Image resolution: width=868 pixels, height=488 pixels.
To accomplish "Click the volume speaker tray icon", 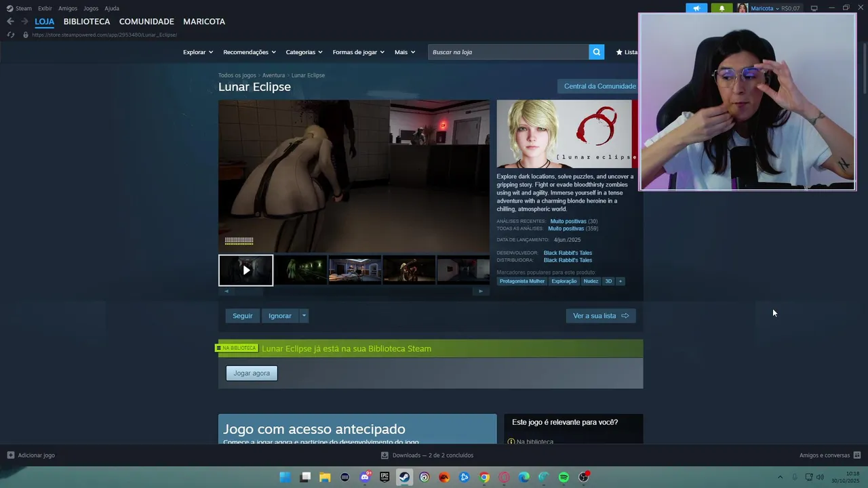I will pos(820,477).
